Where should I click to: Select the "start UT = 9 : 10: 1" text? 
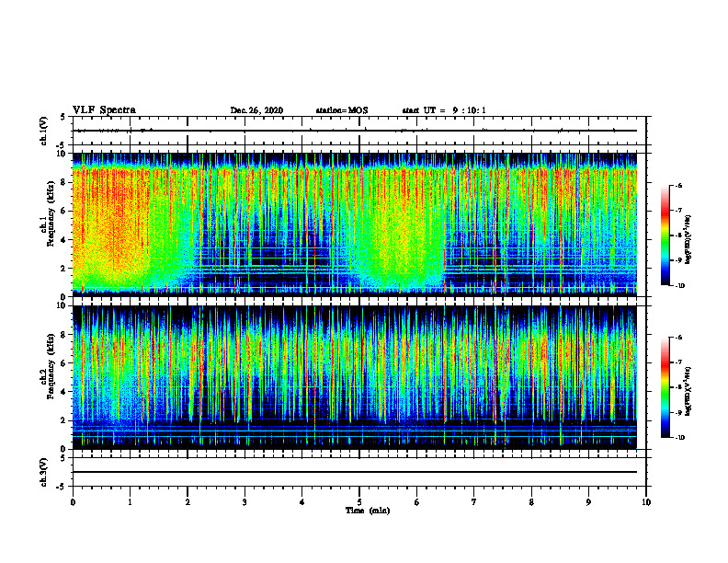[444, 110]
